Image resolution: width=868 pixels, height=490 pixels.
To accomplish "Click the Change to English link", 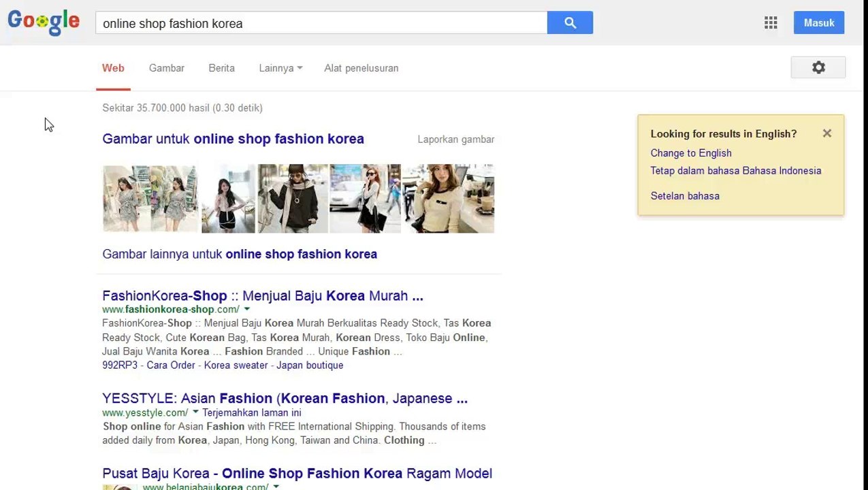I will pos(690,153).
